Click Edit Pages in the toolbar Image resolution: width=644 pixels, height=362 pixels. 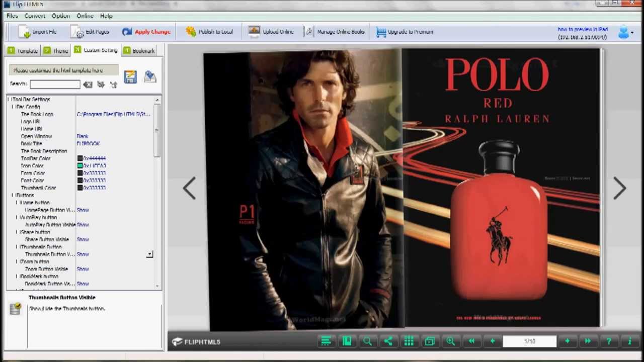click(90, 32)
